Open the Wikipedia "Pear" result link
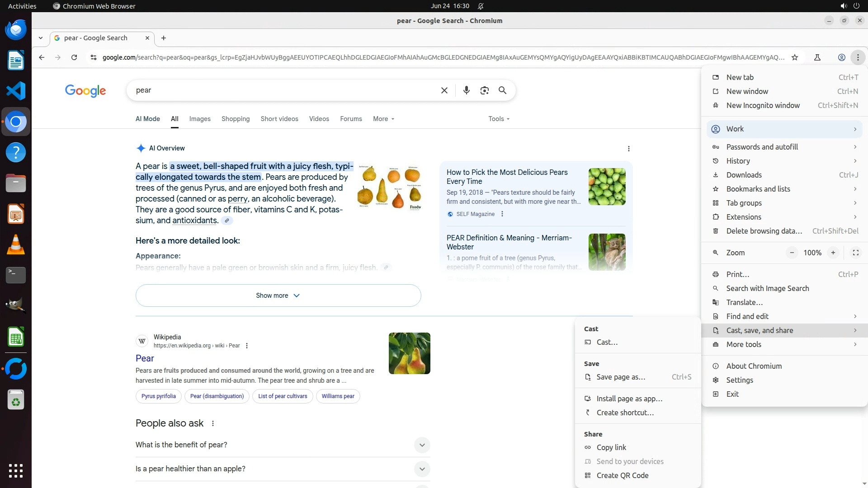 coord(145,358)
